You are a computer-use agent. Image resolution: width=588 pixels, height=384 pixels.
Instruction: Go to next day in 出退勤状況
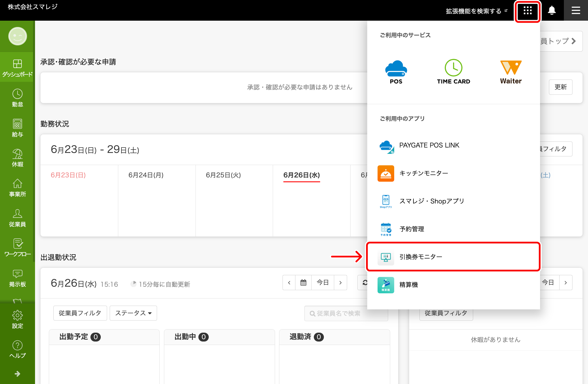(x=341, y=283)
